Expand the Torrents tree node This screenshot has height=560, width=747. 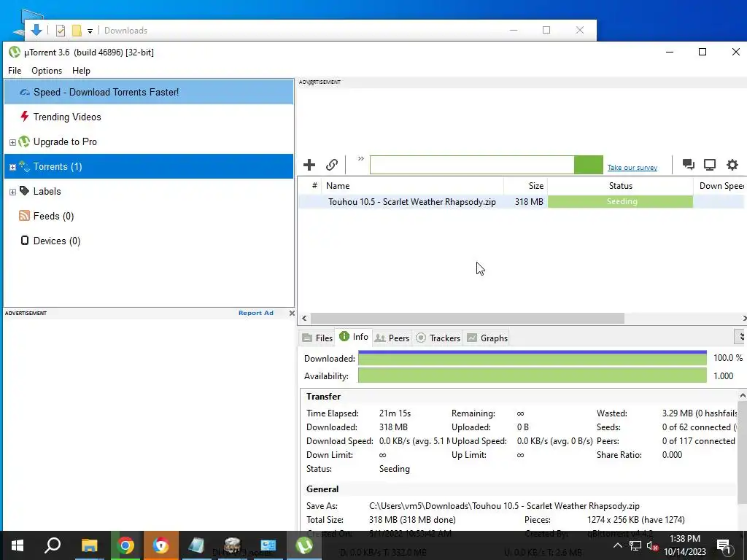(13, 167)
